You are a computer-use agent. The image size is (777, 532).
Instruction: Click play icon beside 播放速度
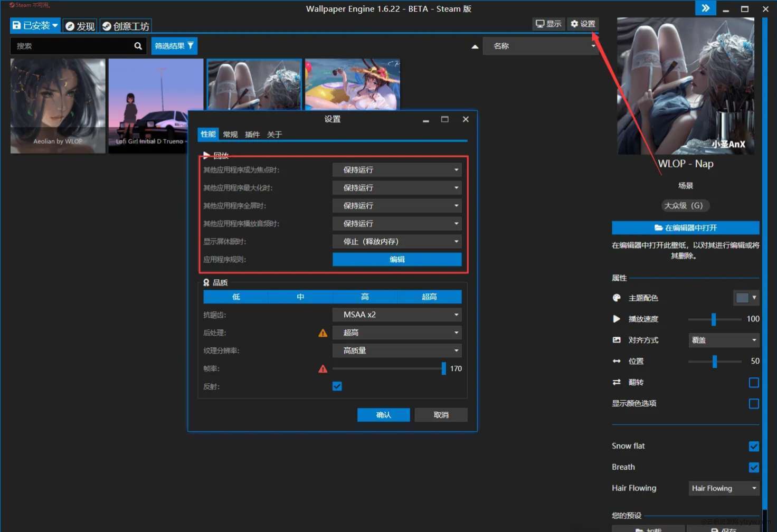617,319
